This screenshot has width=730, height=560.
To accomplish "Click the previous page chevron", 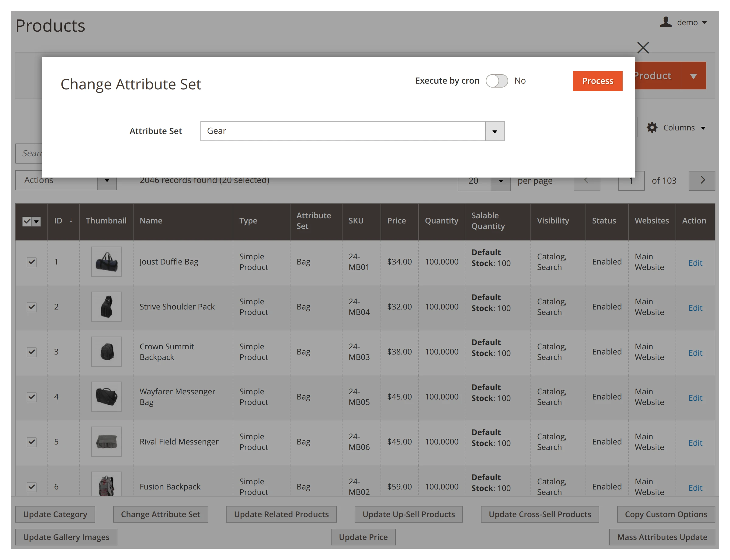I will tap(587, 180).
